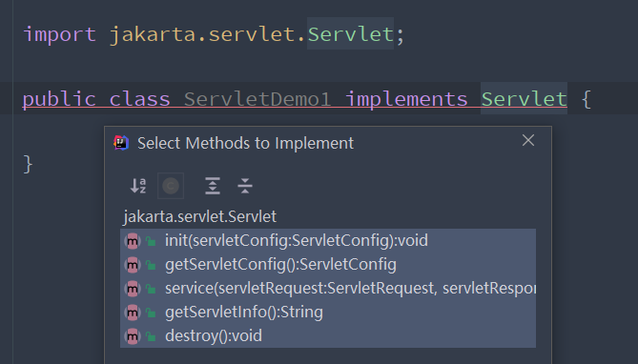Sort methods alphabetically in the dialog
Screen dimensions: 638x364
click(x=138, y=186)
